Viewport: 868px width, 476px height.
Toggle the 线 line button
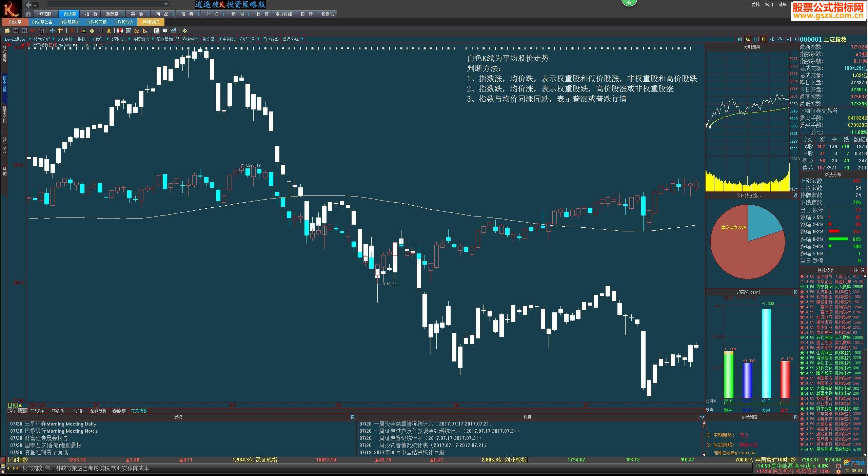772,39
